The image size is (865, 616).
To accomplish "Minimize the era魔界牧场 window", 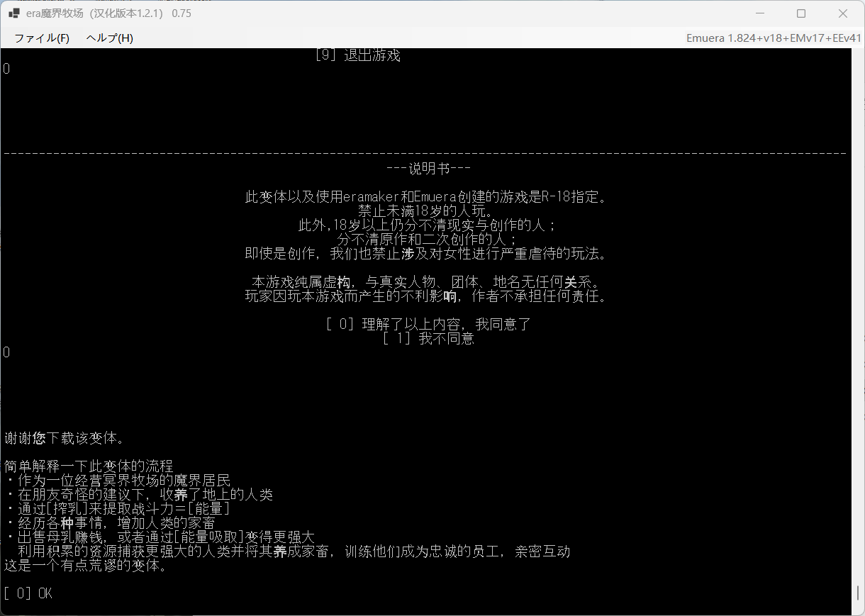I will coord(760,13).
